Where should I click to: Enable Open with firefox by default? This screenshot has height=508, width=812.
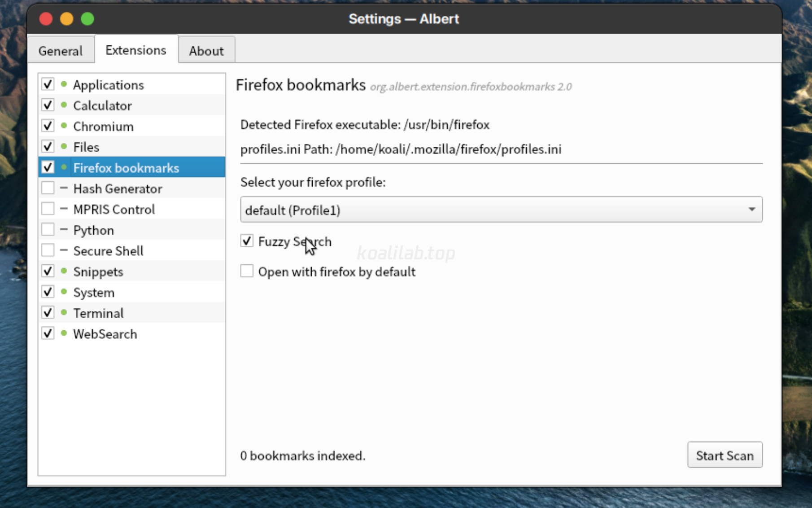tap(247, 271)
